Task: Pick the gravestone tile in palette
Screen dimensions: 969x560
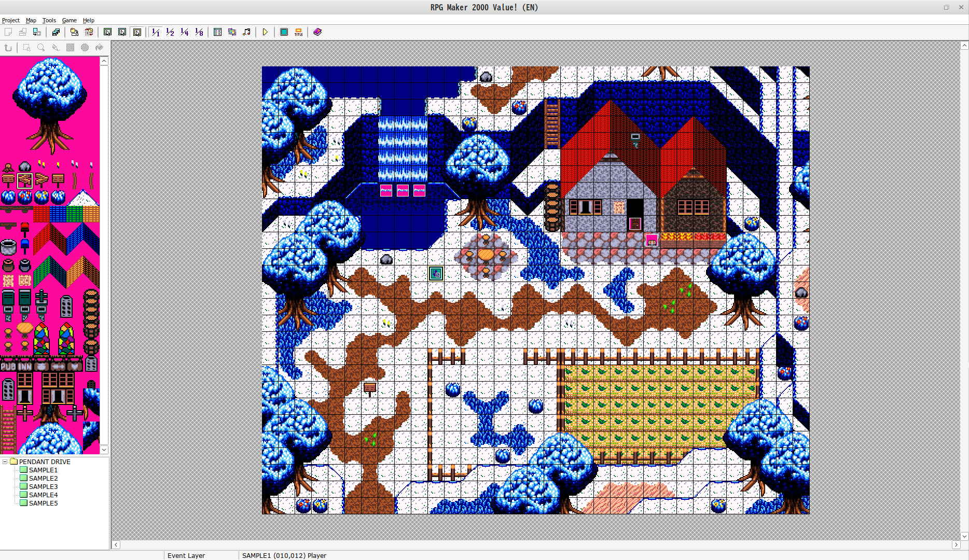Action: coord(66,306)
